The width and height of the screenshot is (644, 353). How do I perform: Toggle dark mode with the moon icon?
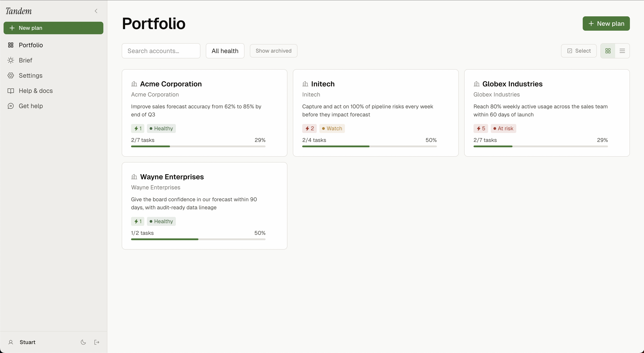(83, 342)
